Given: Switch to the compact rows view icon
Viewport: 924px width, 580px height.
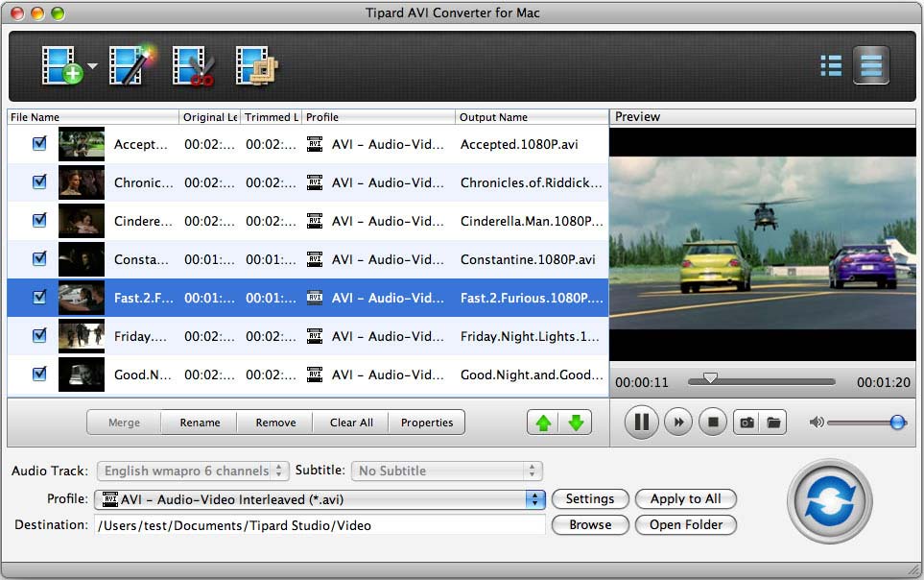Looking at the screenshot, I should [x=871, y=65].
